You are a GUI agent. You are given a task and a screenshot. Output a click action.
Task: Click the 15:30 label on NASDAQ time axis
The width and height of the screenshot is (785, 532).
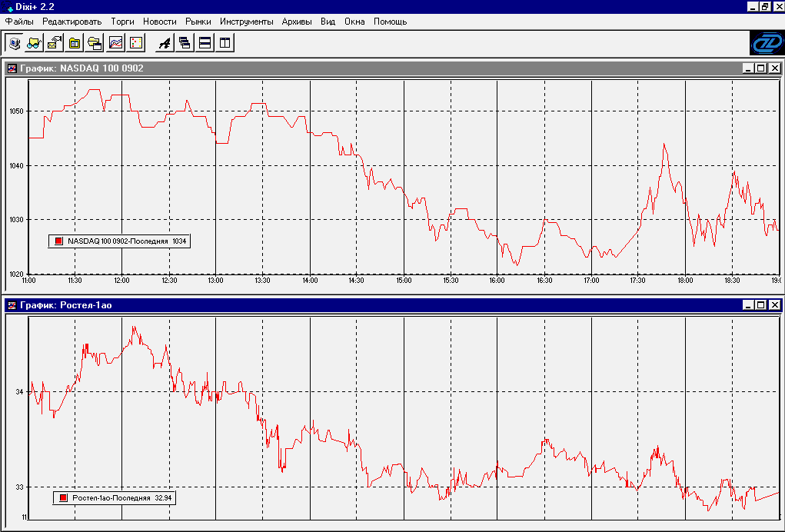coord(451,281)
